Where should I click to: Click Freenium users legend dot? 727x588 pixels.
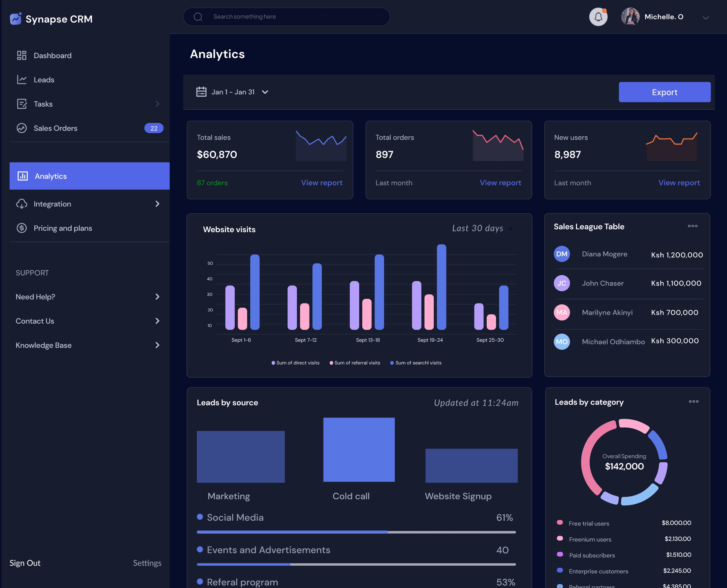(560, 538)
